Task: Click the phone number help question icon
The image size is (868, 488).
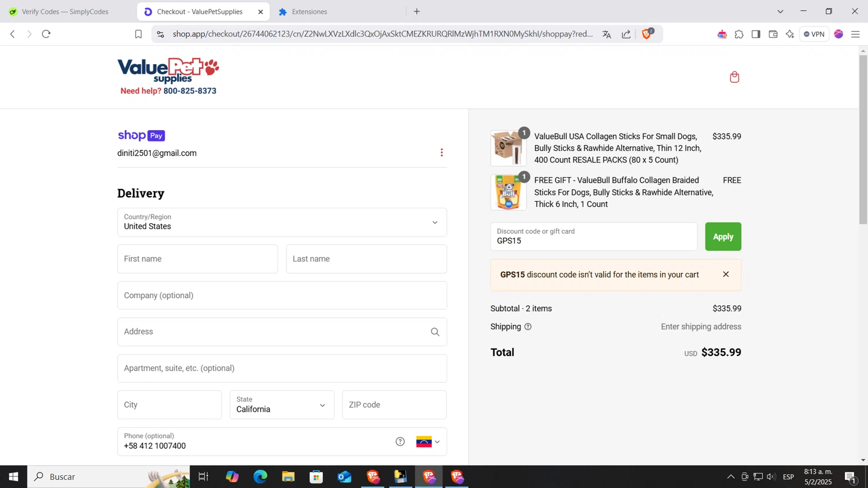Action: [400, 442]
